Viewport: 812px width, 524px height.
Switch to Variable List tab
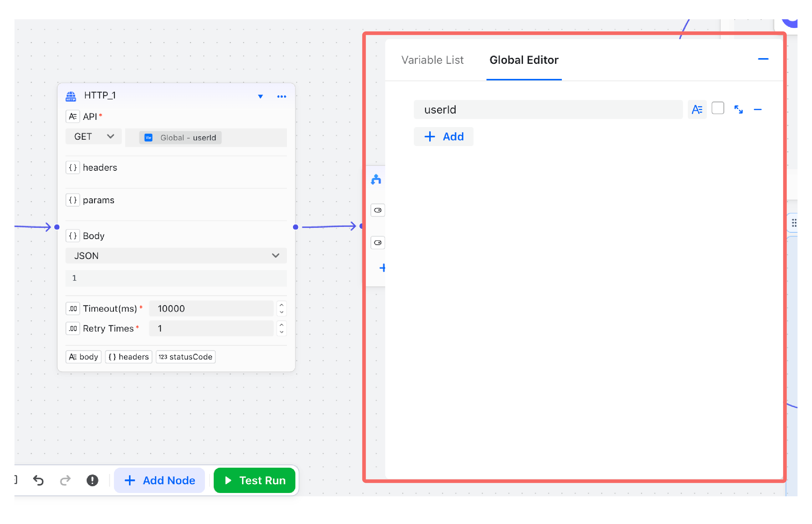click(432, 60)
